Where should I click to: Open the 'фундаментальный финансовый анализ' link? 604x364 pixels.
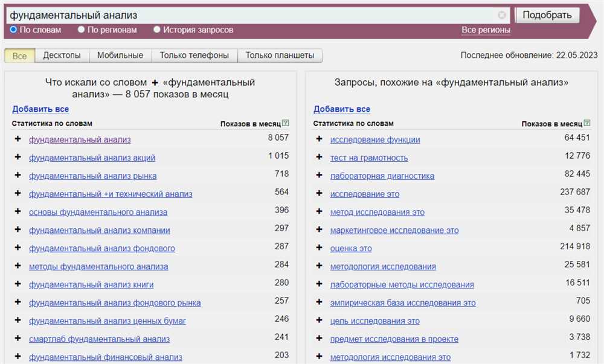click(x=106, y=357)
